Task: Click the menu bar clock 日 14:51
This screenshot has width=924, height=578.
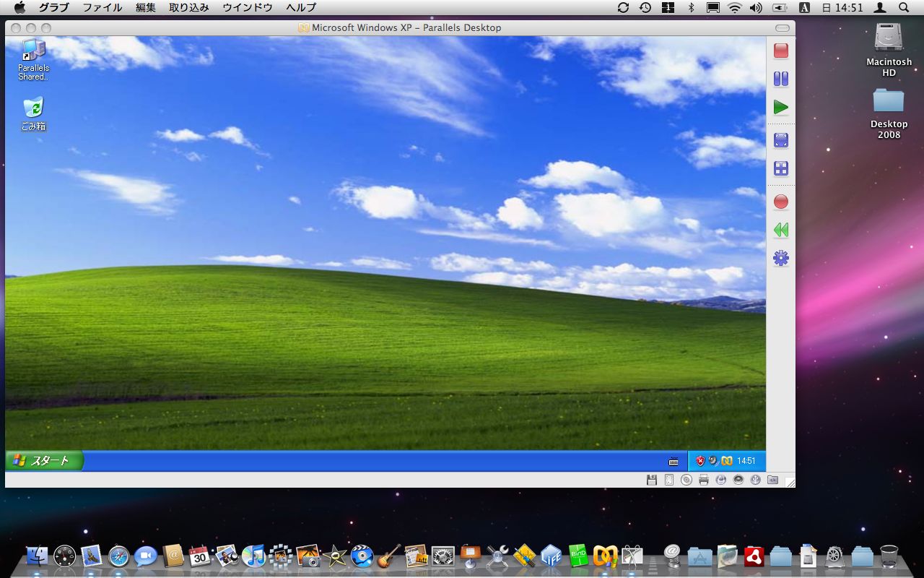Action: tap(842, 8)
